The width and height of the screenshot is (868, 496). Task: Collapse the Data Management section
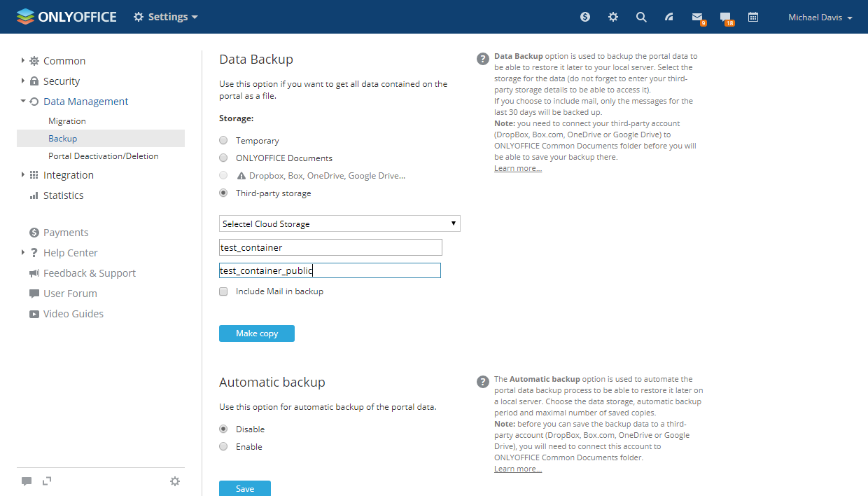tap(23, 102)
